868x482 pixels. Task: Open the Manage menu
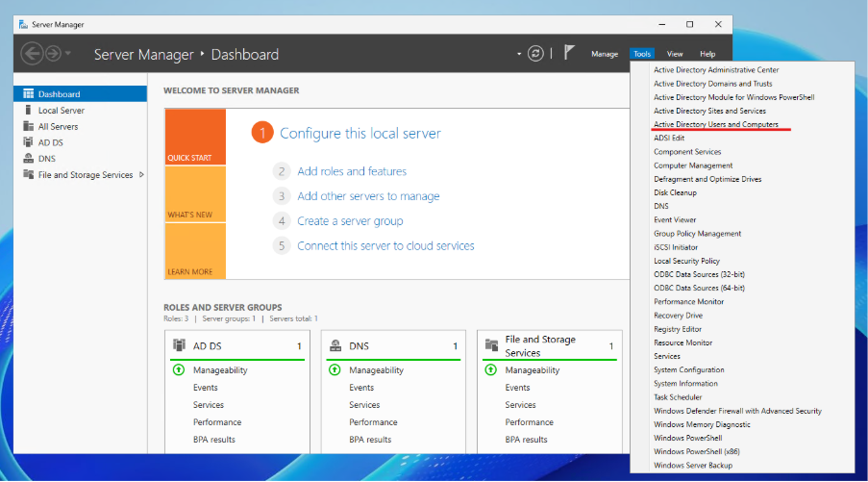(605, 54)
